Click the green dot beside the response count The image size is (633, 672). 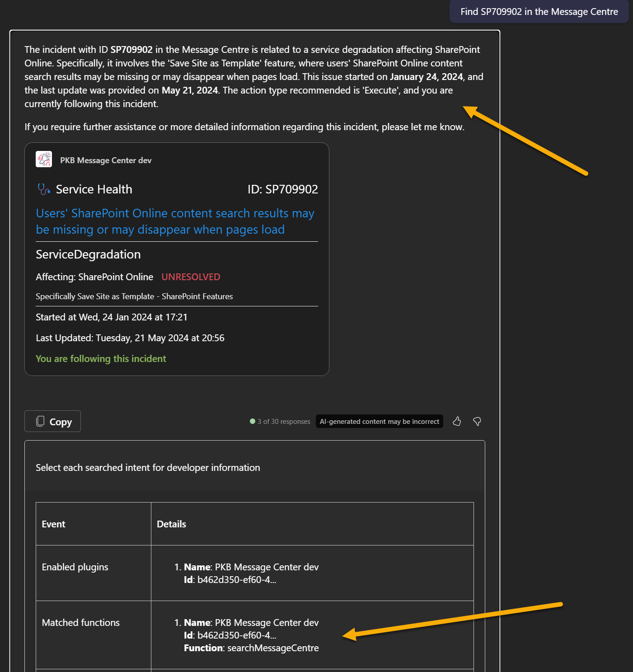point(253,421)
